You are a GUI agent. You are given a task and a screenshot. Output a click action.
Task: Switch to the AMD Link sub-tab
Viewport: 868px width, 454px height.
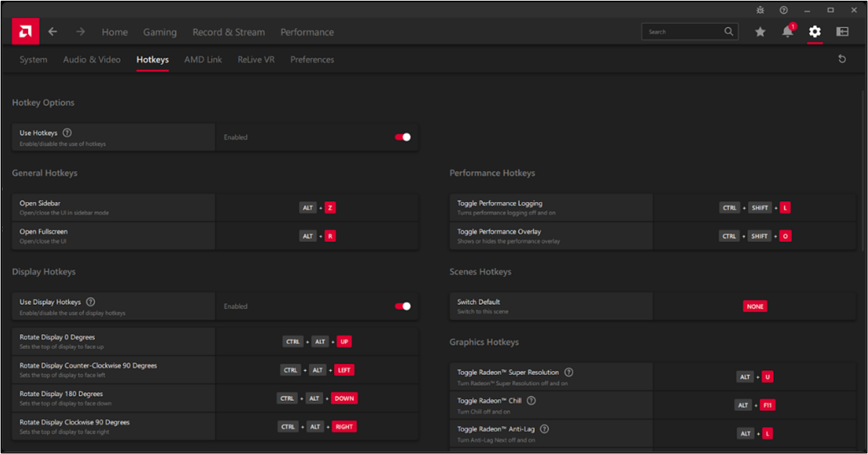click(203, 59)
